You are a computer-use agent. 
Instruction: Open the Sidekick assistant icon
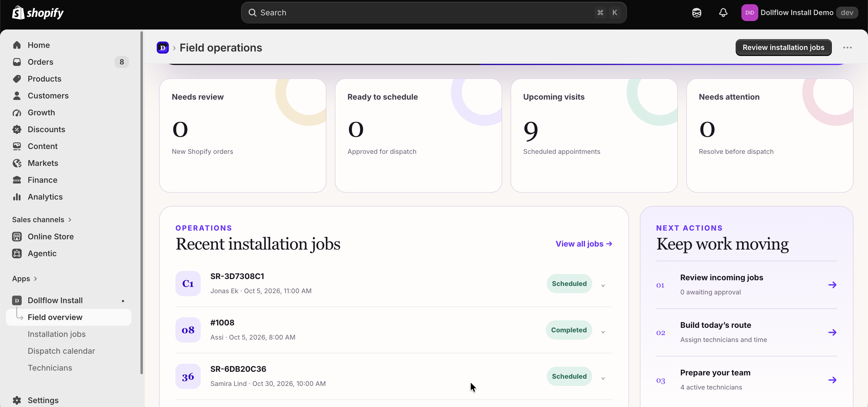point(697,13)
